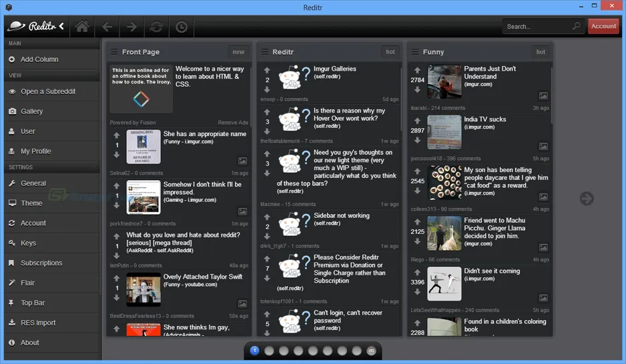Open Theme settings

pos(52,203)
